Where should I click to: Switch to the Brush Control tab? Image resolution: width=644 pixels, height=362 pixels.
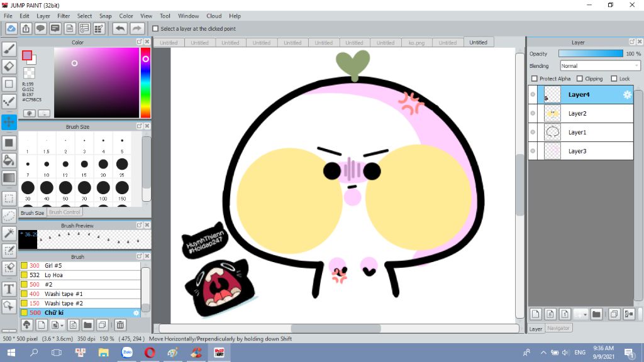(64, 212)
